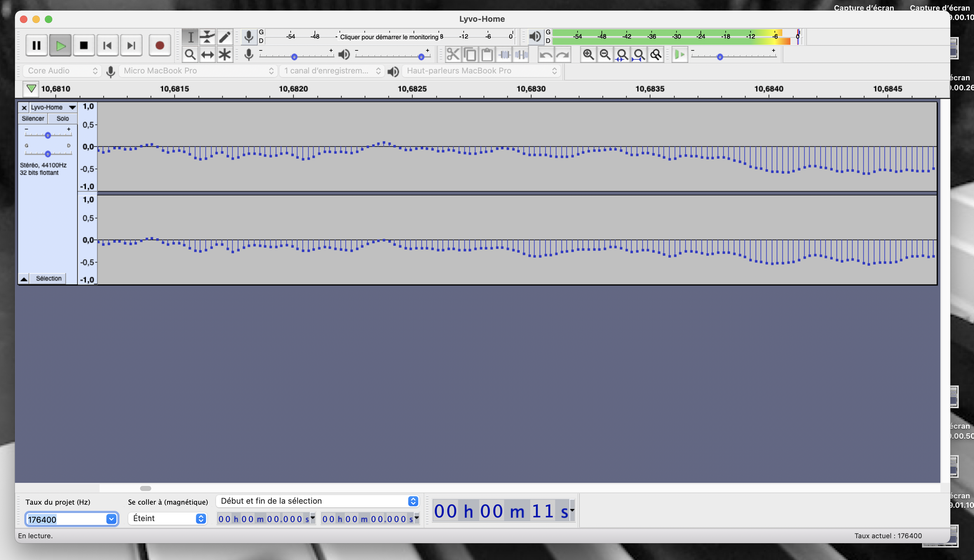
Task: Click the 'En lecture.' status text
Action: click(35, 535)
